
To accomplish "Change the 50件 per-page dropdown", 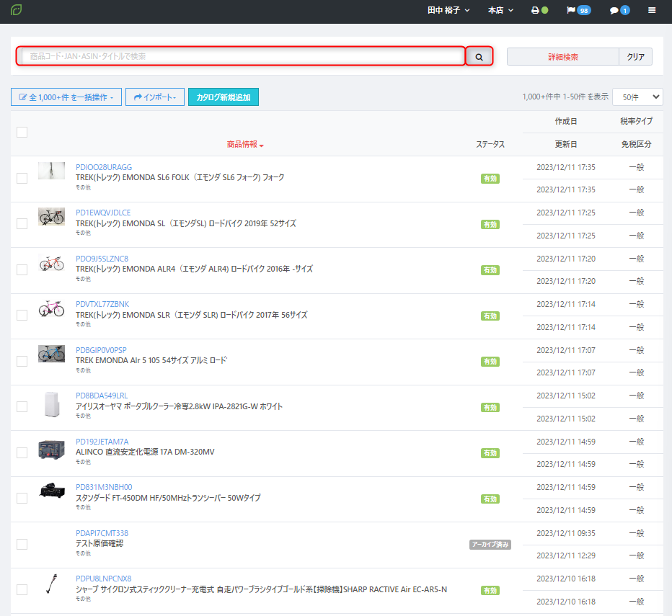I will pyautogui.click(x=642, y=97).
